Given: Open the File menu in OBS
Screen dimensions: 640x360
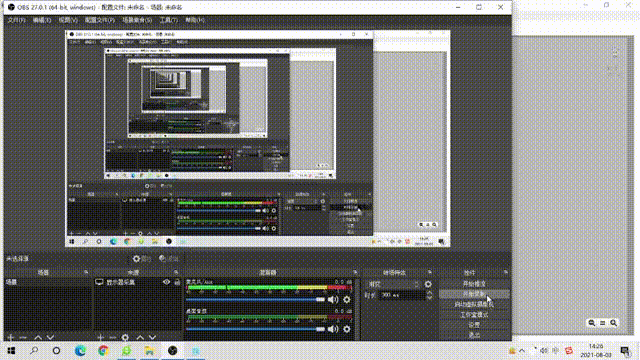Looking at the screenshot, I should point(16,20).
